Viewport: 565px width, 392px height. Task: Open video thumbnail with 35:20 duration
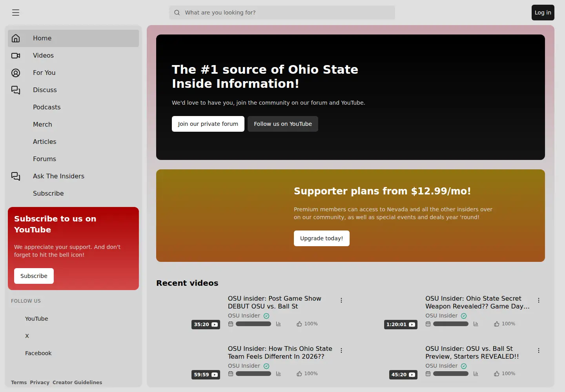click(x=189, y=313)
